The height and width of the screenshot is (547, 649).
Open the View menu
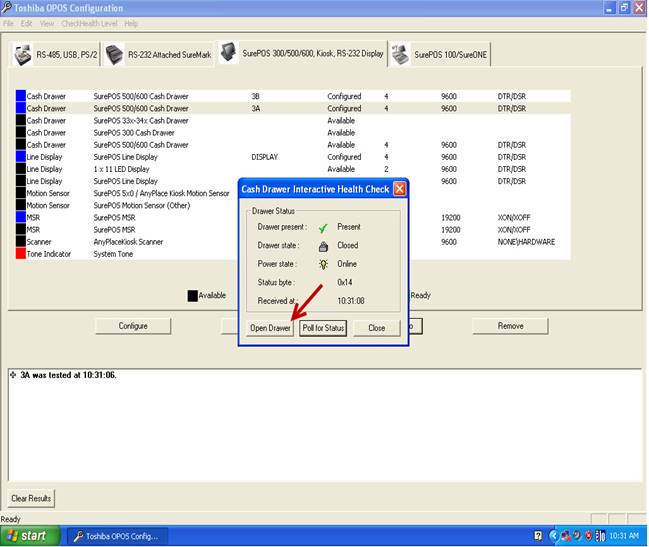(47, 23)
